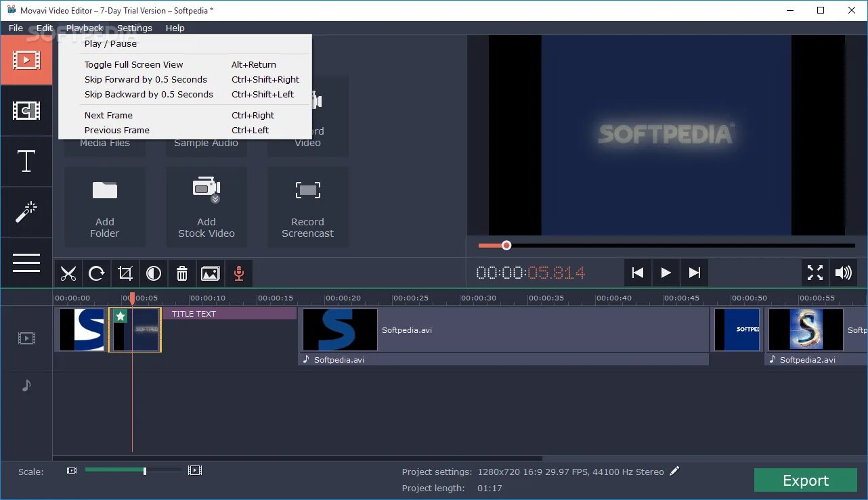
Task: Select the Softpedia.avi video clip
Action: [504, 329]
